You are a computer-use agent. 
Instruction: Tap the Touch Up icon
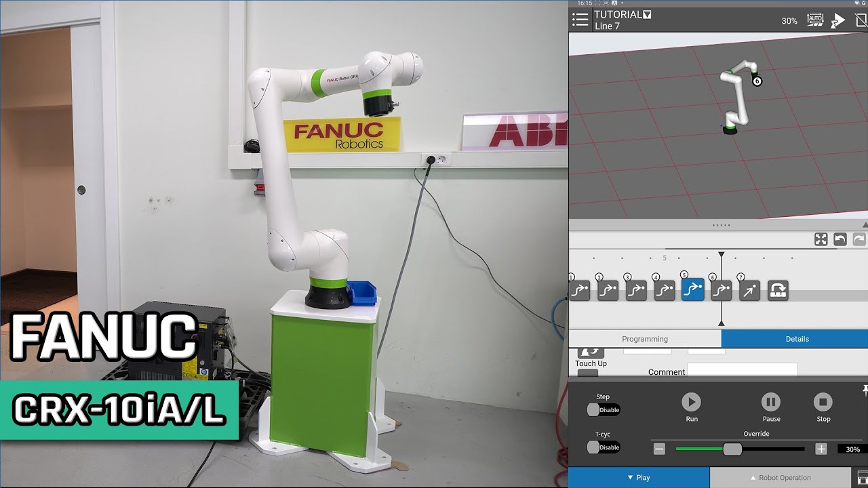[590, 352]
